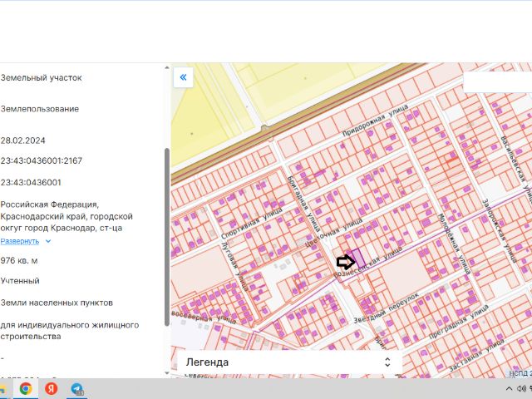Click the Развернуть link to expand address

pyautogui.click(x=20, y=241)
